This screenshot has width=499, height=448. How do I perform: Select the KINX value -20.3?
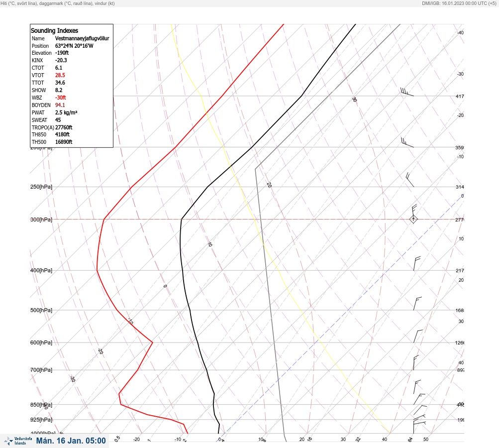click(x=61, y=60)
